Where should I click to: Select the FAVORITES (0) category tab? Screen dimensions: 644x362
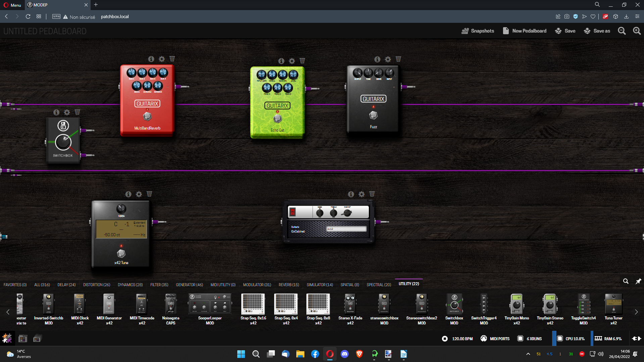[x=15, y=285]
